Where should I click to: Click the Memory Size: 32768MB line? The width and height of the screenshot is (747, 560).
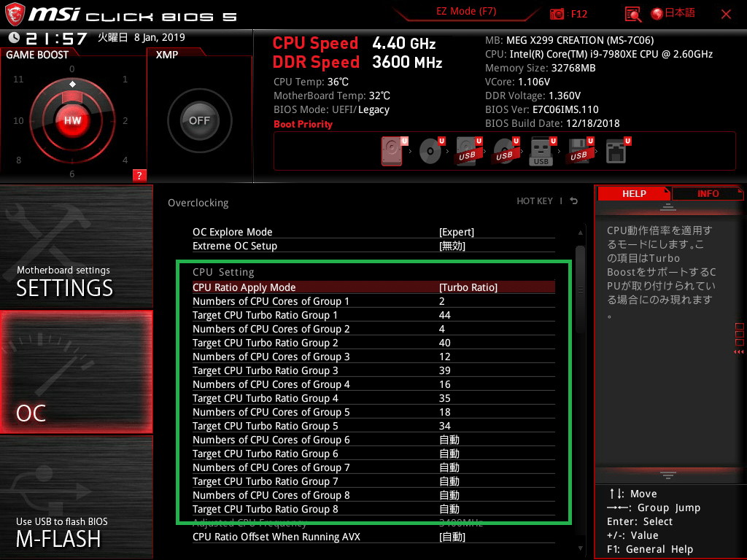pyautogui.click(x=541, y=68)
